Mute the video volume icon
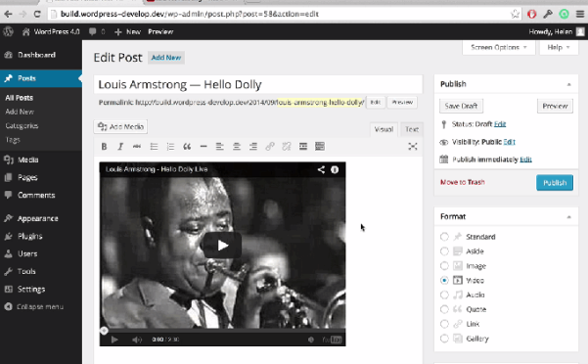 click(137, 340)
